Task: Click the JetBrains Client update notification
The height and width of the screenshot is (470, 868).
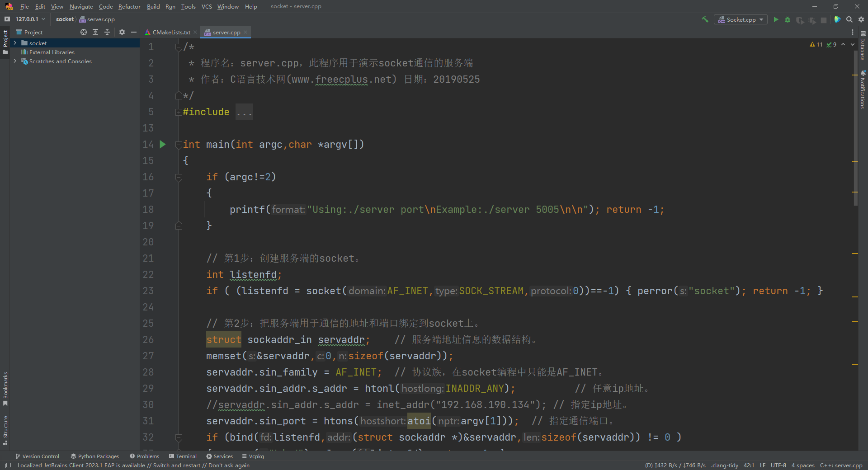Action: (133, 465)
